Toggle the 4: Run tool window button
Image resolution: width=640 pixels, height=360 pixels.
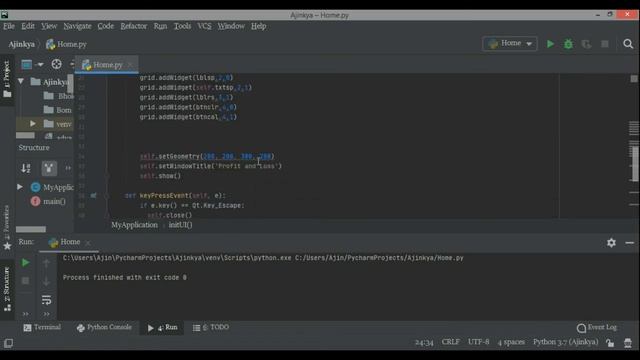coord(162,327)
